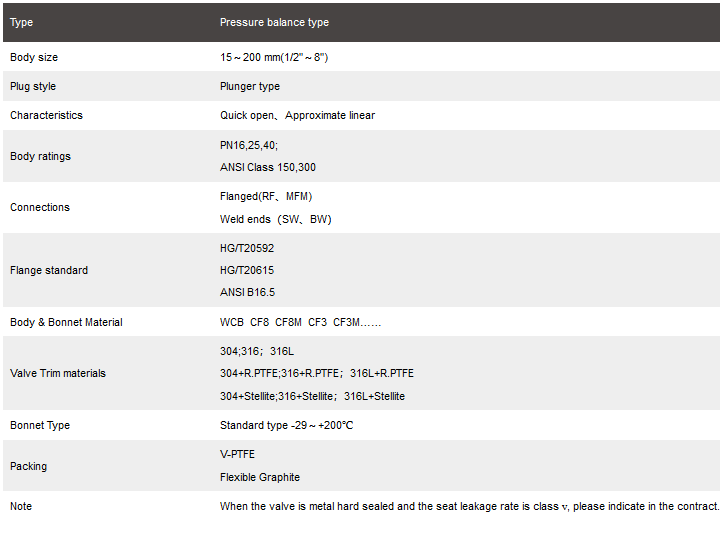Click the "Plunger type" value
The image size is (720, 540).
[250, 86]
